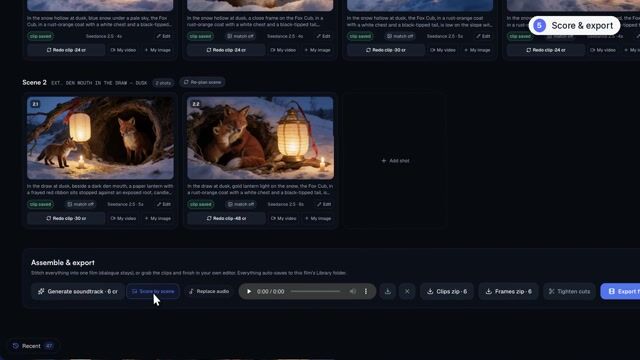Open My video for shot 2.1
This screenshot has height=360, width=640.
[123, 218]
